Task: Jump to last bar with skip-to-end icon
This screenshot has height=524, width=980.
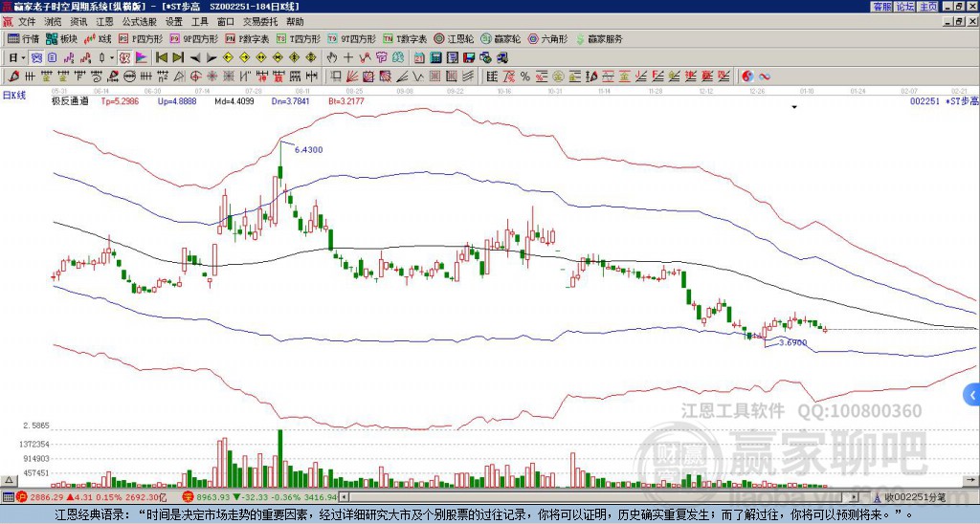Action: [178, 58]
